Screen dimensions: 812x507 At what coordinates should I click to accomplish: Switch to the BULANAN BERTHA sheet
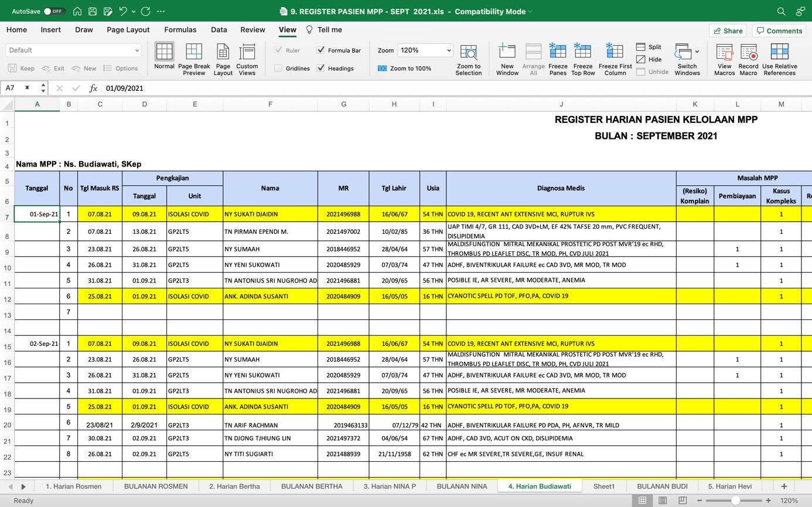(312, 486)
